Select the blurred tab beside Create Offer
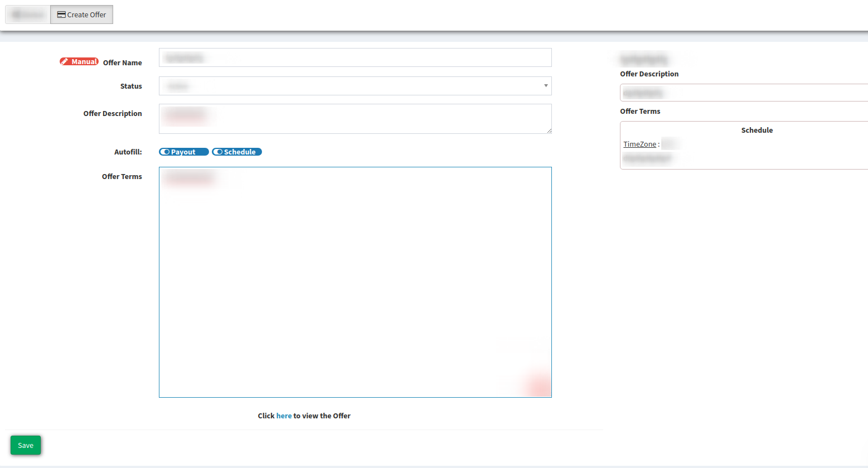 28,15
